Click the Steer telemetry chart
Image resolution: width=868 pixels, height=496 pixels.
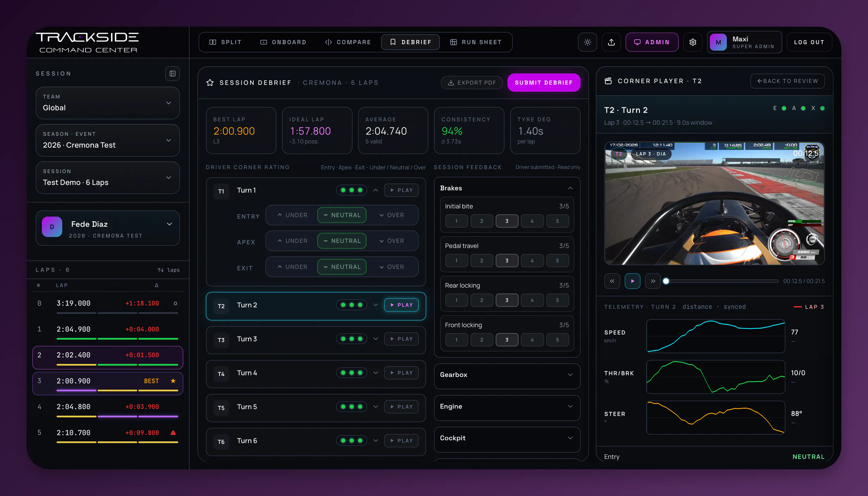pyautogui.click(x=715, y=417)
